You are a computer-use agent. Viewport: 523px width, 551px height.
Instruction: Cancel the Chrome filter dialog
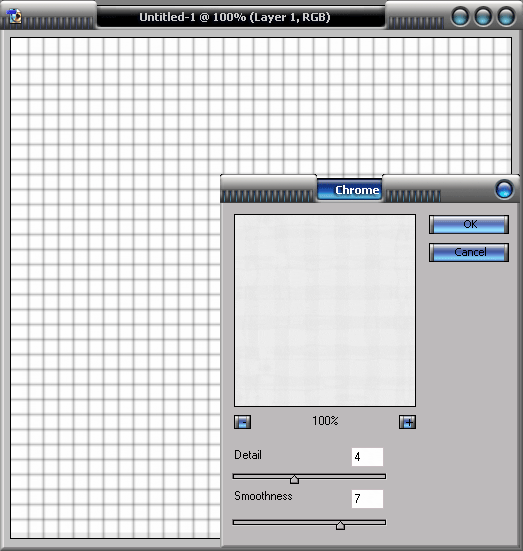(469, 252)
